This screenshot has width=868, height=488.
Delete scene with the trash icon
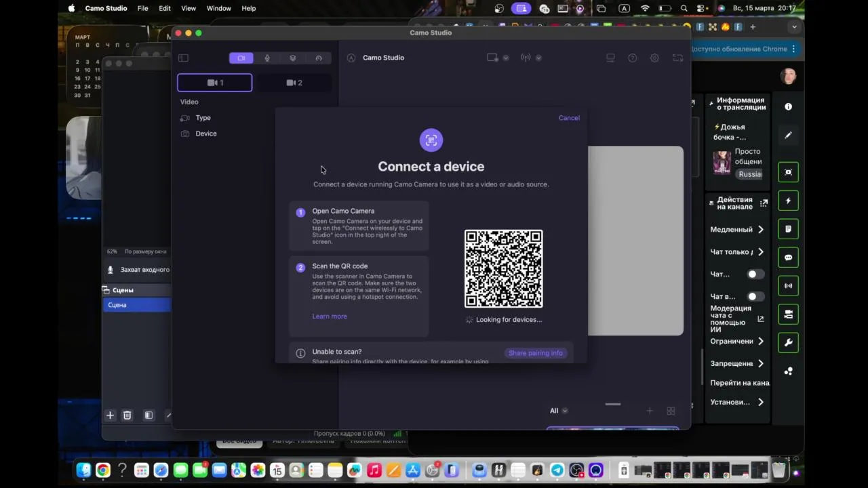point(127,415)
